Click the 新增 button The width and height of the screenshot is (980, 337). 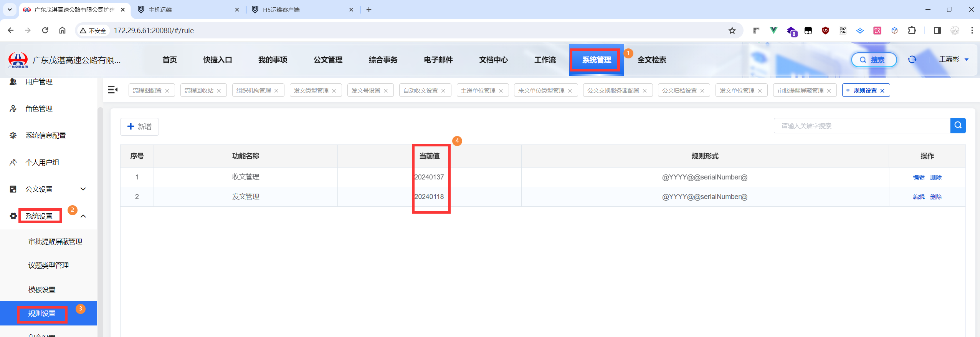click(x=139, y=127)
